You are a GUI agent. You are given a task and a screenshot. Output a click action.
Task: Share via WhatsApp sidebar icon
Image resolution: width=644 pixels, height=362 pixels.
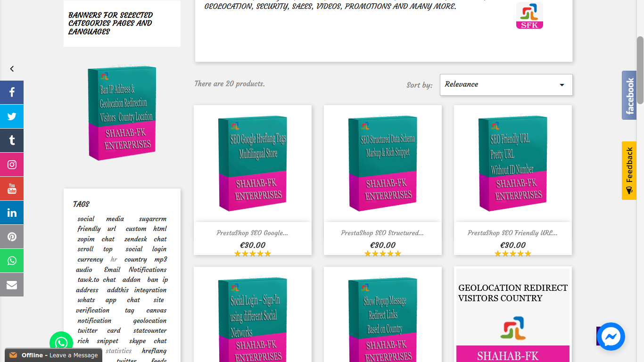[x=12, y=261]
